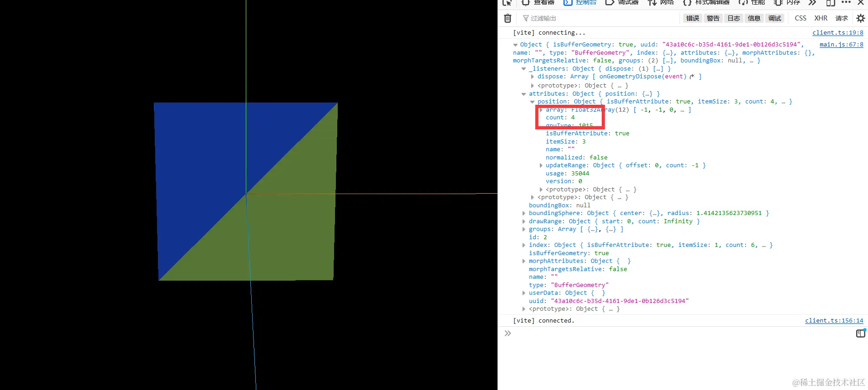Click the 'isBufferGeometry: true' property row
Image resolution: width=868 pixels, height=390 pixels.
(x=569, y=253)
